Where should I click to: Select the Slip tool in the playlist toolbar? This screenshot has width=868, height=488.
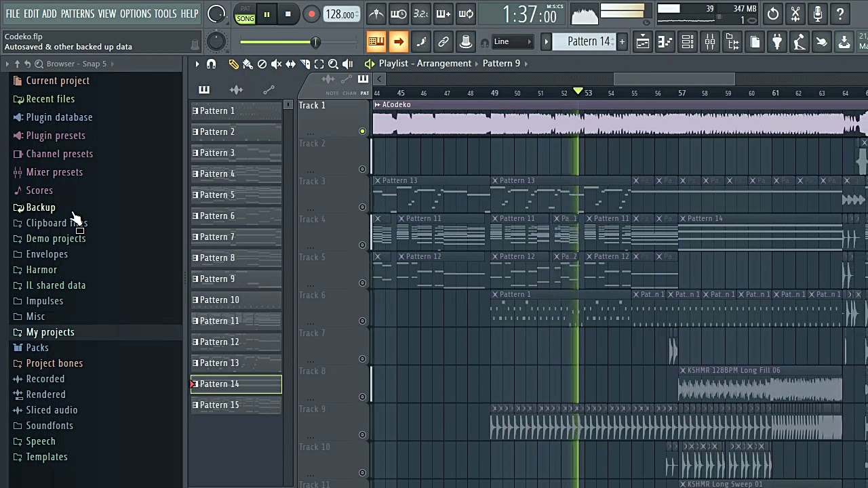point(290,64)
